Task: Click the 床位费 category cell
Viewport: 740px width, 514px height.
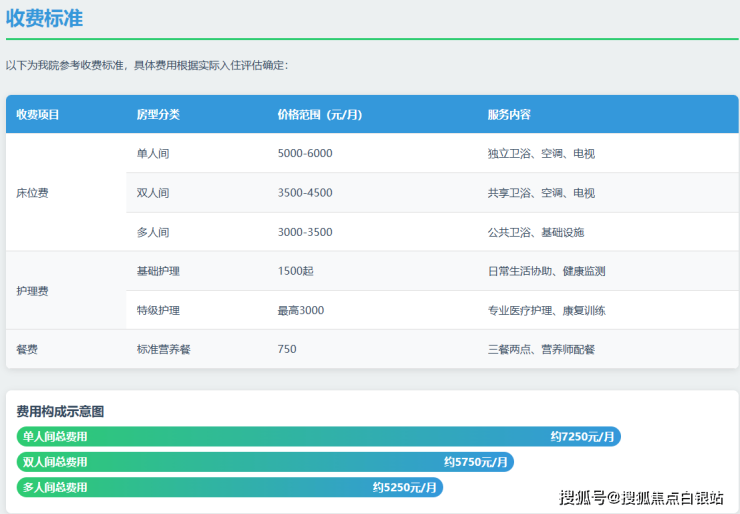Action: click(33, 193)
